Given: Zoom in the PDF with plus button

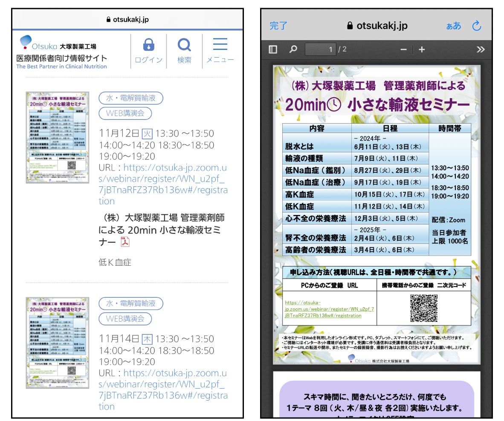Looking at the screenshot, I should tap(422, 49).
